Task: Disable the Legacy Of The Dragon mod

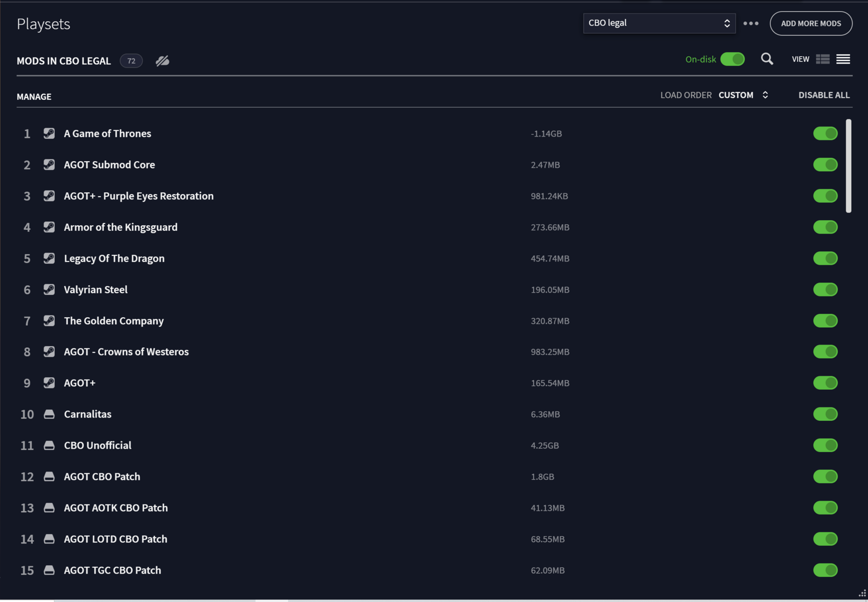Action: tap(825, 258)
